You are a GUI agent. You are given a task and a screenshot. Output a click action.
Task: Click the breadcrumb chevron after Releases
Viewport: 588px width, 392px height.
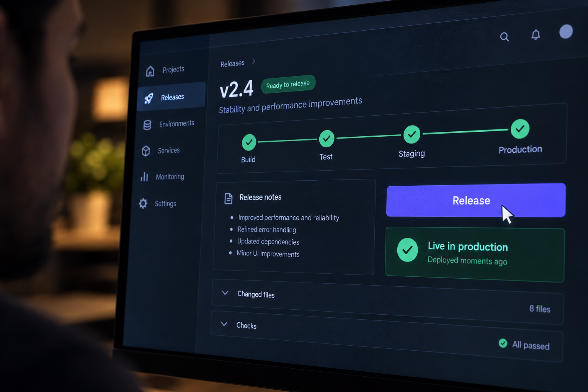[x=253, y=62]
